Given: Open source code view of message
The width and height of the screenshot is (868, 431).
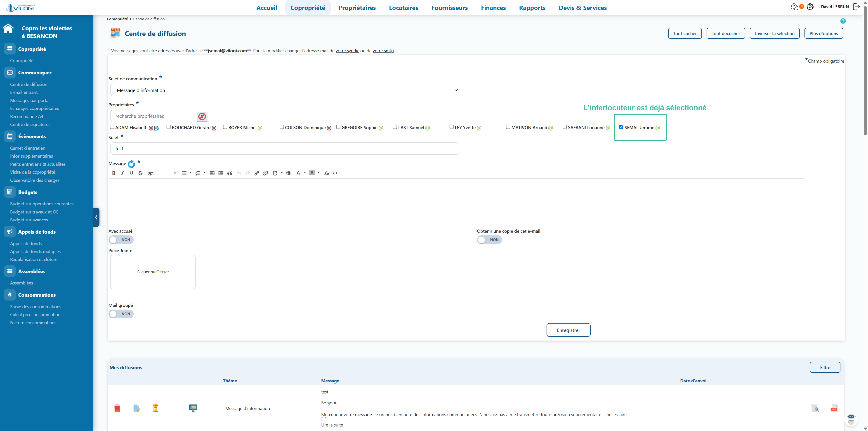Looking at the screenshot, I should (335, 173).
